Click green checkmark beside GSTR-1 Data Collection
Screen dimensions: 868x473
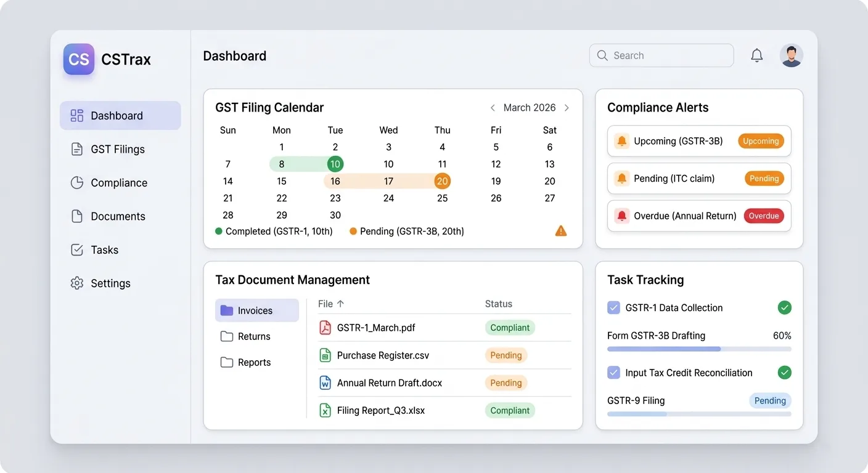point(784,308)
